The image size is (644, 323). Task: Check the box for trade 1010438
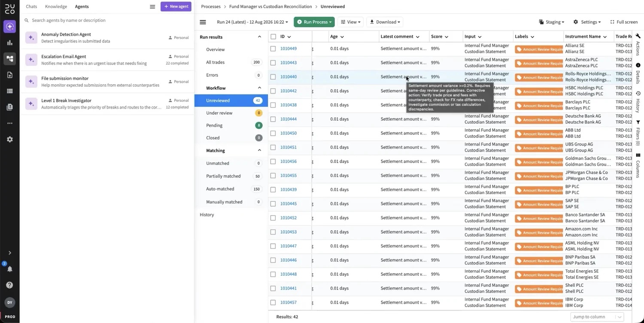(x=273, y=105)
